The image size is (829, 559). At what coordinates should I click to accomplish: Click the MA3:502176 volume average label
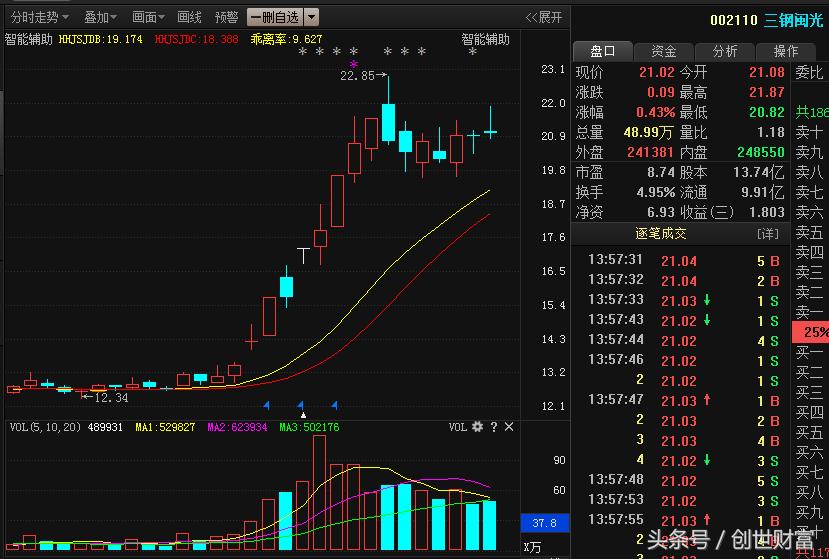point(309,427)
